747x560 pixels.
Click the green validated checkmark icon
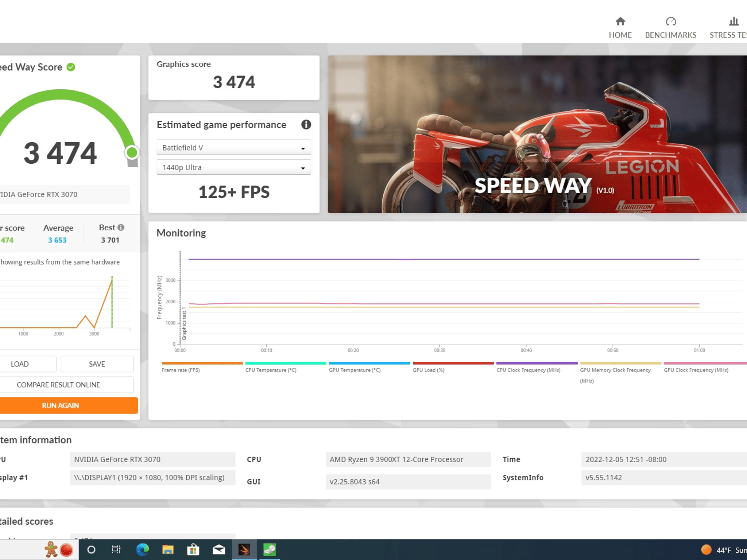point(71,67)
